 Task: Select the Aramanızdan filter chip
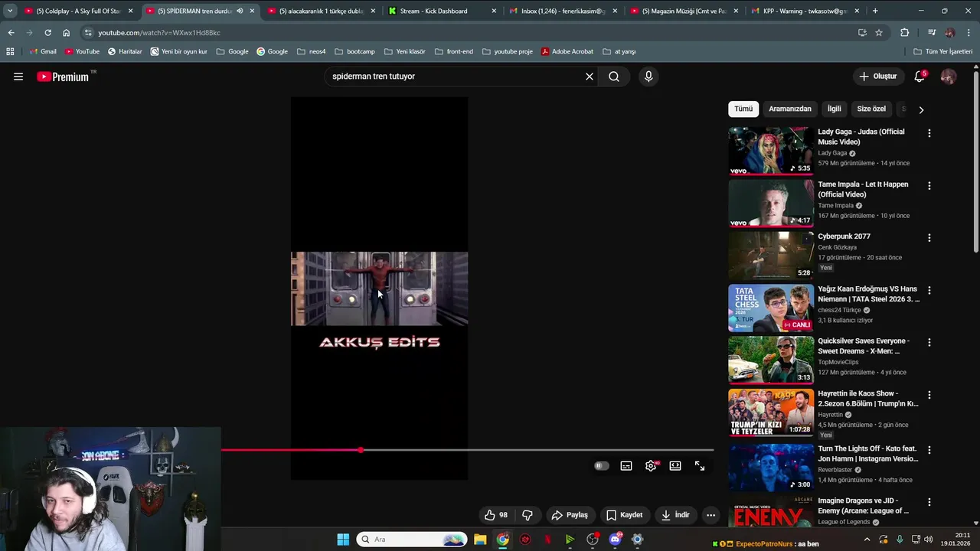[x=790, y=109]
